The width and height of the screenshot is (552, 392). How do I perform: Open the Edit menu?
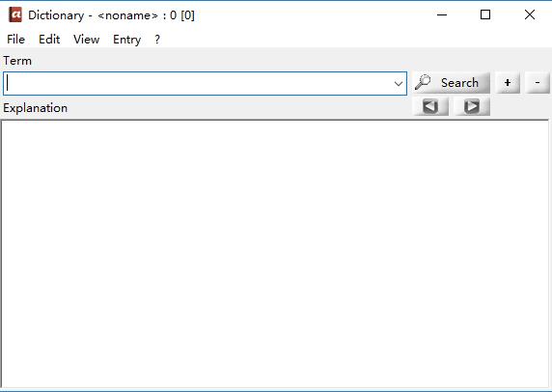click(49, 39)
